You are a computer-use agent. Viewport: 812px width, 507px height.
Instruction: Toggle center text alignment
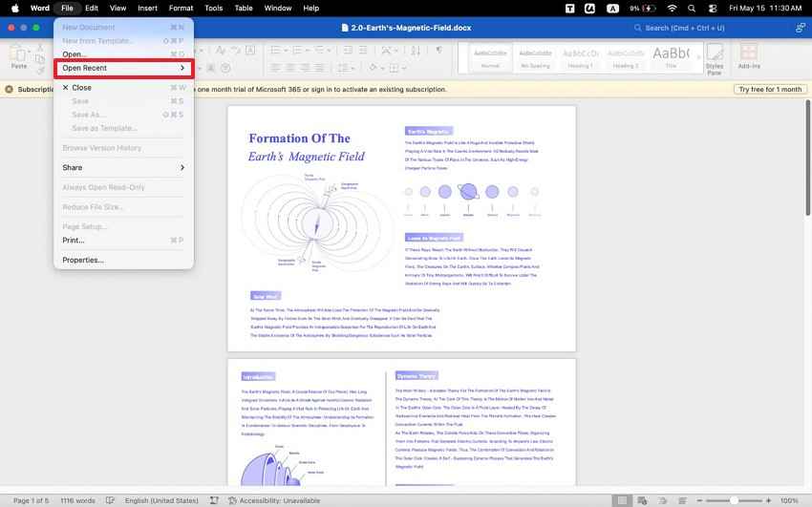click(290, 68)
